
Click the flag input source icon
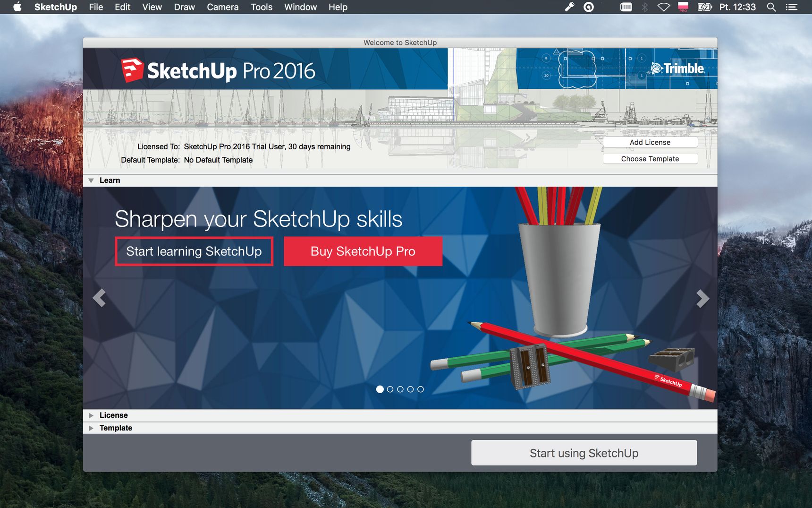click(x=683, y=7)
